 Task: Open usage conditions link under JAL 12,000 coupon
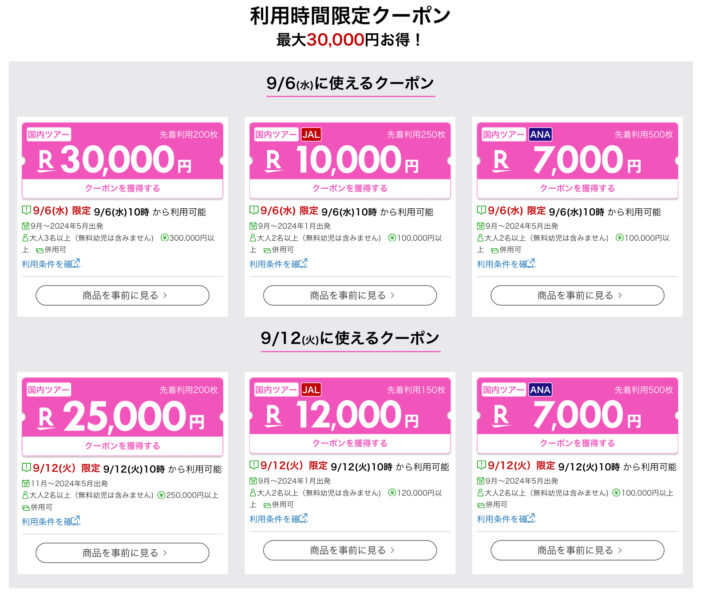(279, 519)
